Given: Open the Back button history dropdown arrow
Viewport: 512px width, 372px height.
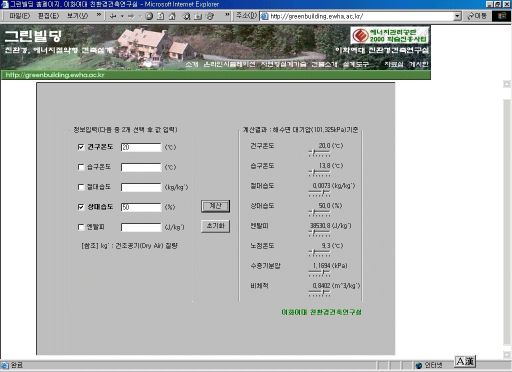Looking at the screenshot, I should click(122, 16).
